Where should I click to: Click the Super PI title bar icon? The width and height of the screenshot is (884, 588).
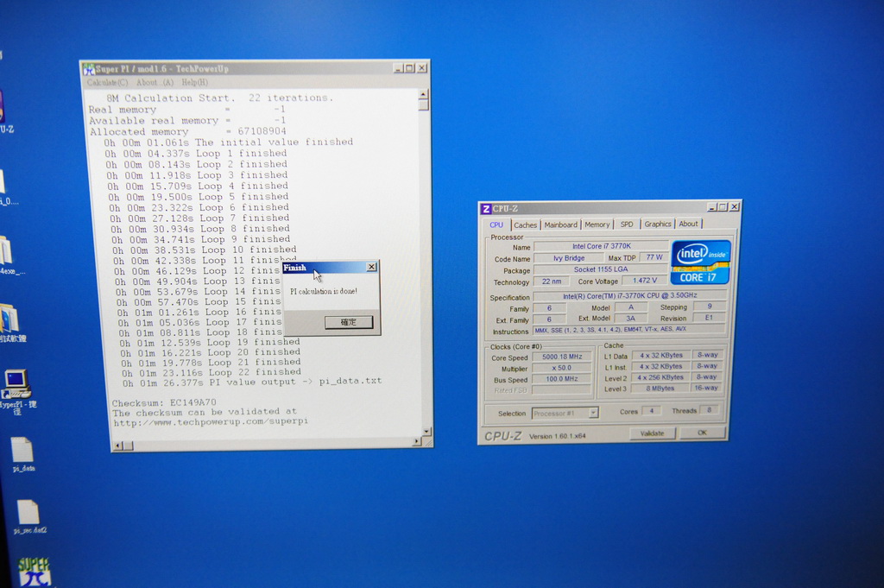tap(89, 69)
